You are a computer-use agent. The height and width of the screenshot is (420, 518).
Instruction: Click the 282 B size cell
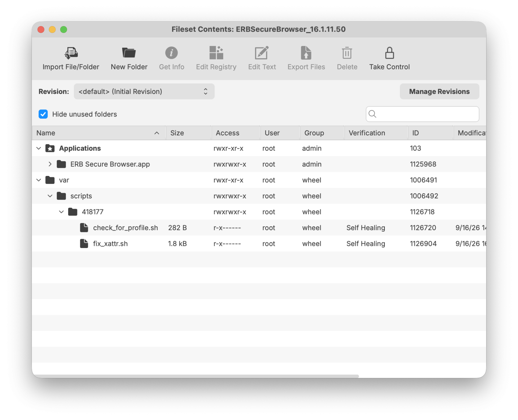tap(177, 228)
